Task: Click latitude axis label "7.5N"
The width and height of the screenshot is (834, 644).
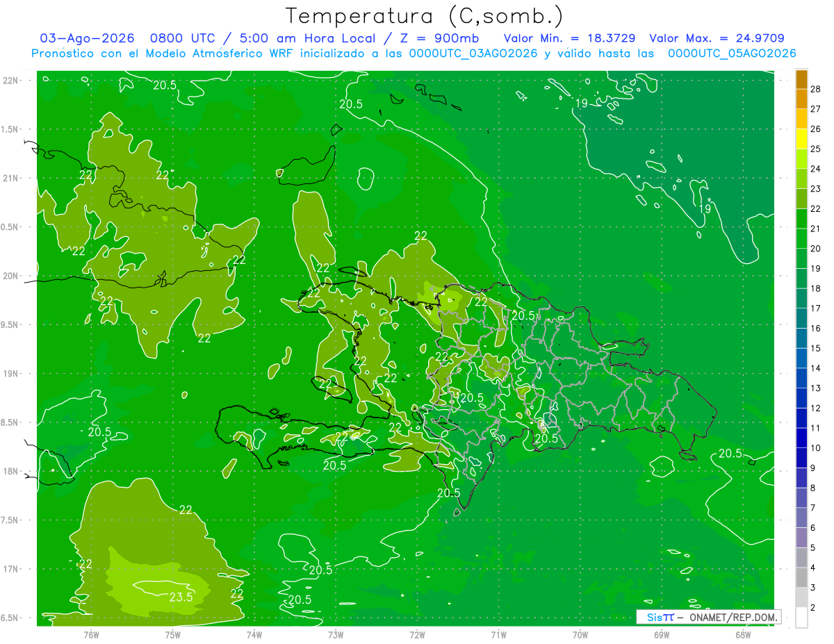Action: [10, 520]
